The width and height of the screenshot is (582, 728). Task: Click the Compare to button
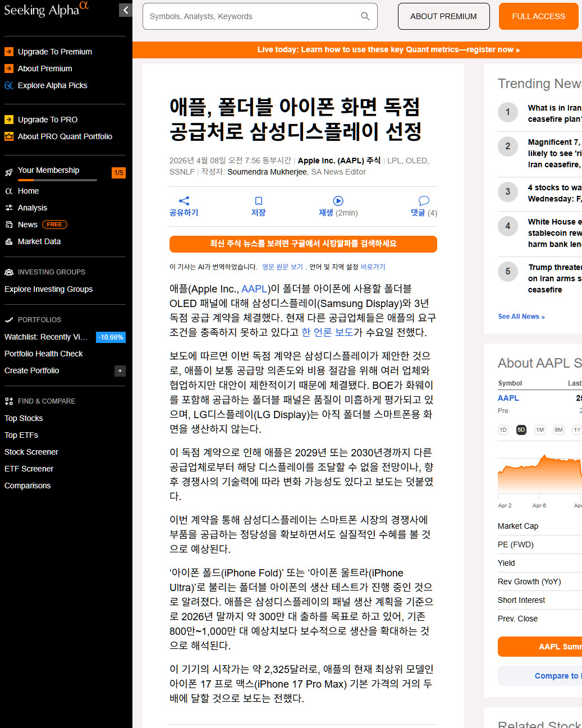tap(540, 676)
